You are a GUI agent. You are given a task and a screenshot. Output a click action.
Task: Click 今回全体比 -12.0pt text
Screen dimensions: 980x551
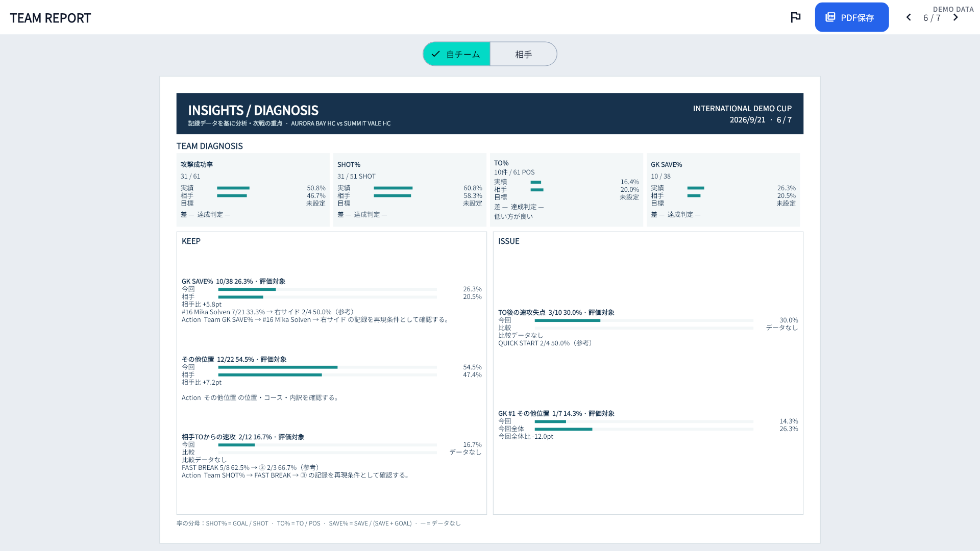[526, 436]
